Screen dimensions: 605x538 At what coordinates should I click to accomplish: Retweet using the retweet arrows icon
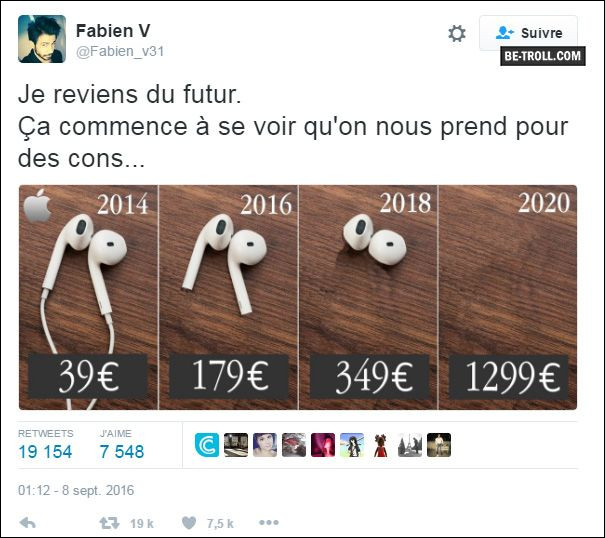[109, 523]
